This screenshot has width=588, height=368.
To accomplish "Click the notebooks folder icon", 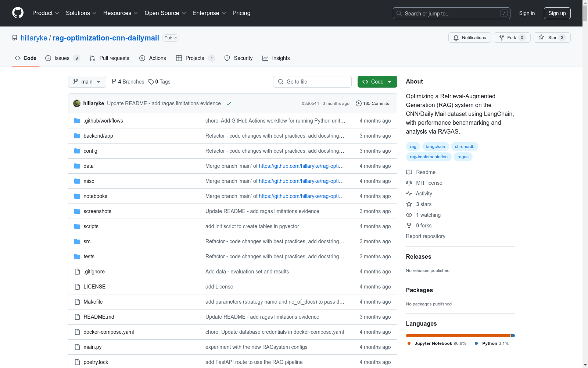I will [x=77, y=196].
